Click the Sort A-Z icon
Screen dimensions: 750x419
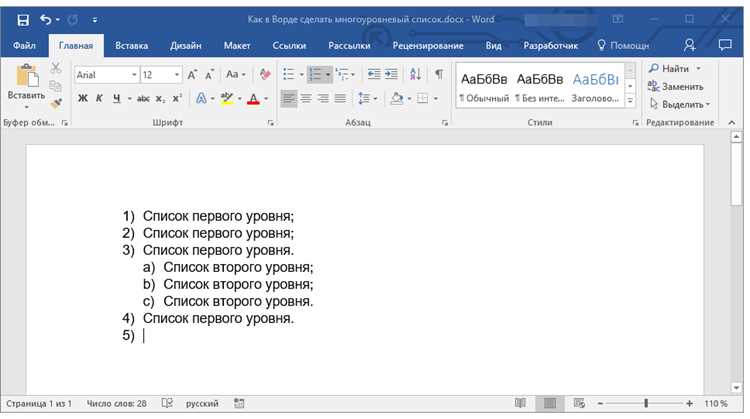pyautogui.click(x=415, y=74)
